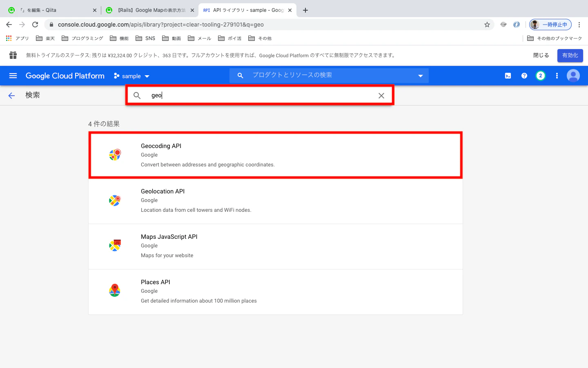Click the Chrome address bar URL
This screenshot has width=588, height=368.
(161, 25)
